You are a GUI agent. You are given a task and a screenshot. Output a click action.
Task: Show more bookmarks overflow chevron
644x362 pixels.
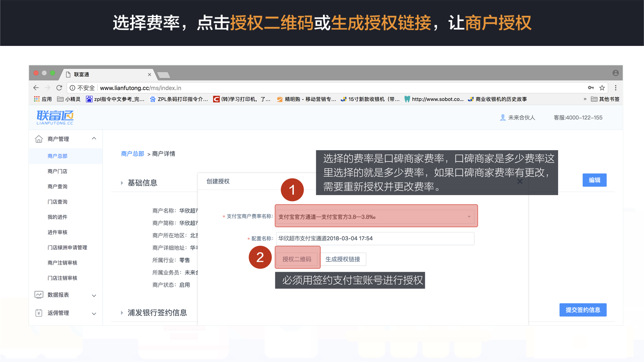(x=585, y=99)
